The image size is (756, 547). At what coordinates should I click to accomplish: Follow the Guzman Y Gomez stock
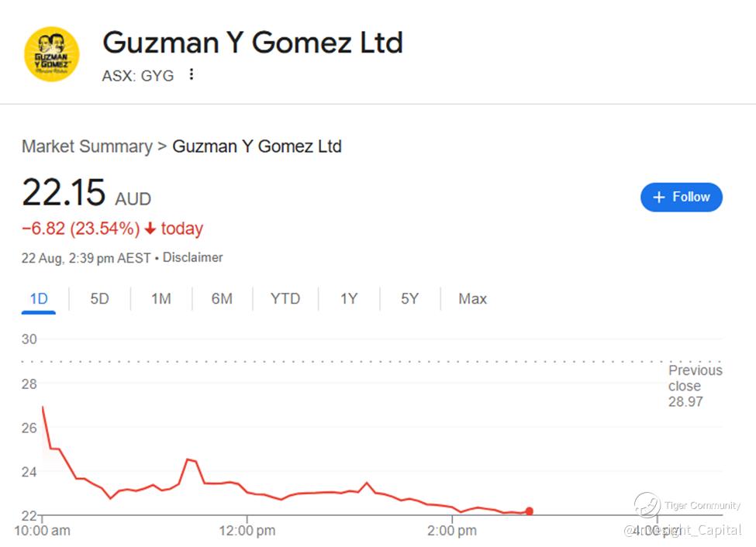tap(681, 197)
